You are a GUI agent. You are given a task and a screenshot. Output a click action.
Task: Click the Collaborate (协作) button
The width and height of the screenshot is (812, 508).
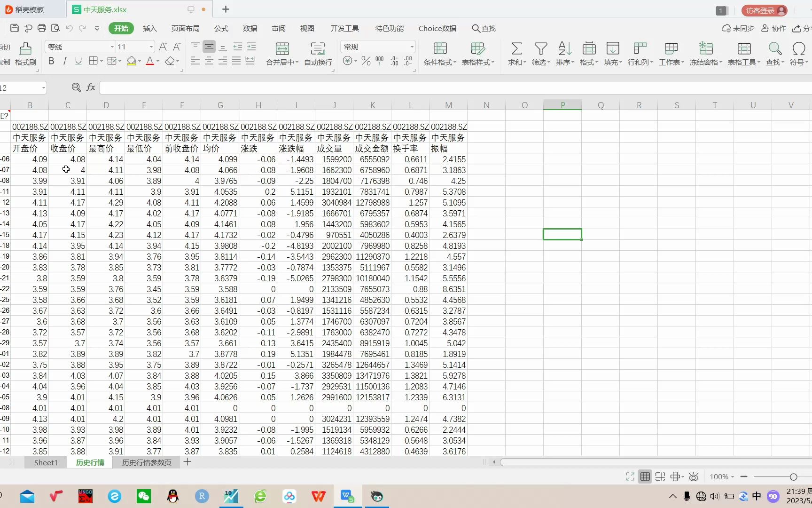coord(773,28)
